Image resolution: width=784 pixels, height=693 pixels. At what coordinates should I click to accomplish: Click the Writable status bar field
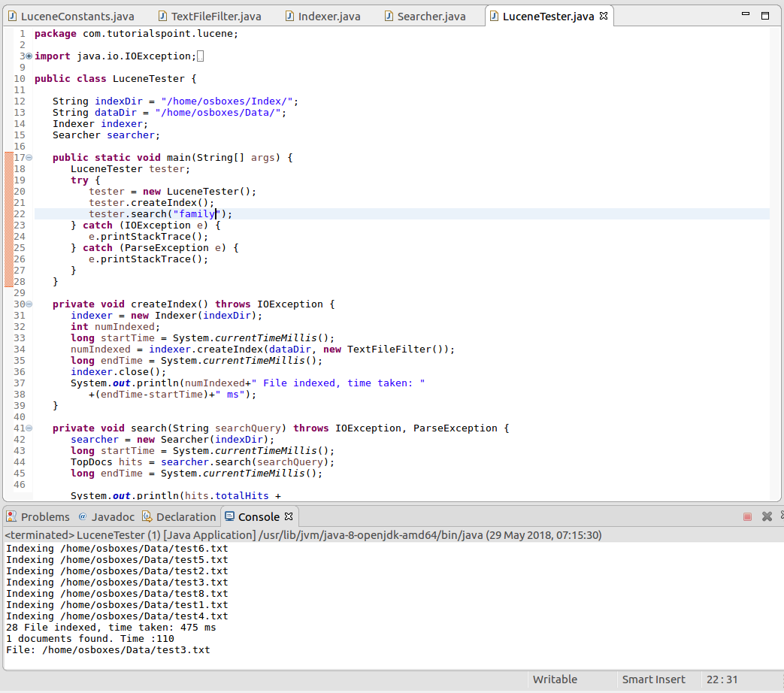pos(555,679)
